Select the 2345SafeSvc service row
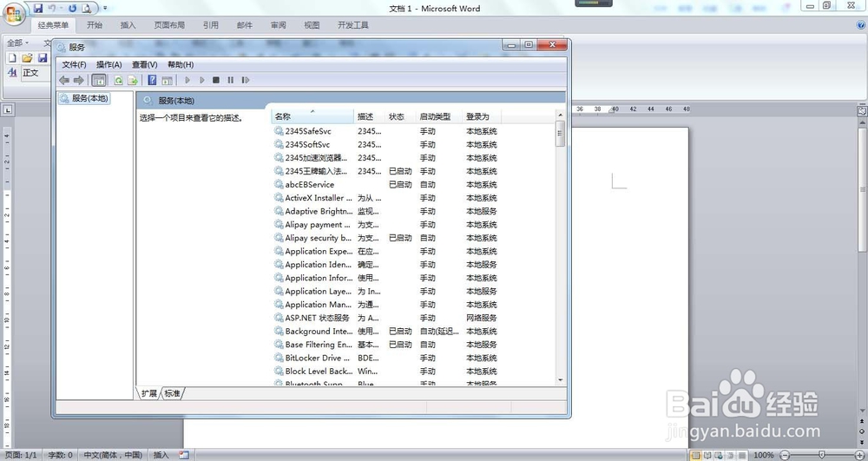This screenshot has height=461, width=868. pyautogui.click(x=386, y=131)
